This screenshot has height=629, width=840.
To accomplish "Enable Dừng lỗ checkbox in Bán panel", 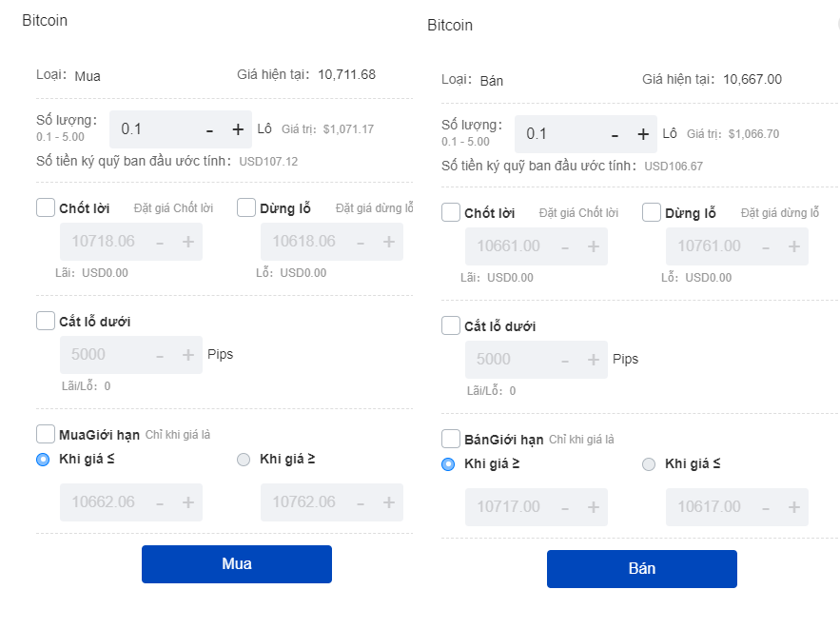I will [652, 212].
